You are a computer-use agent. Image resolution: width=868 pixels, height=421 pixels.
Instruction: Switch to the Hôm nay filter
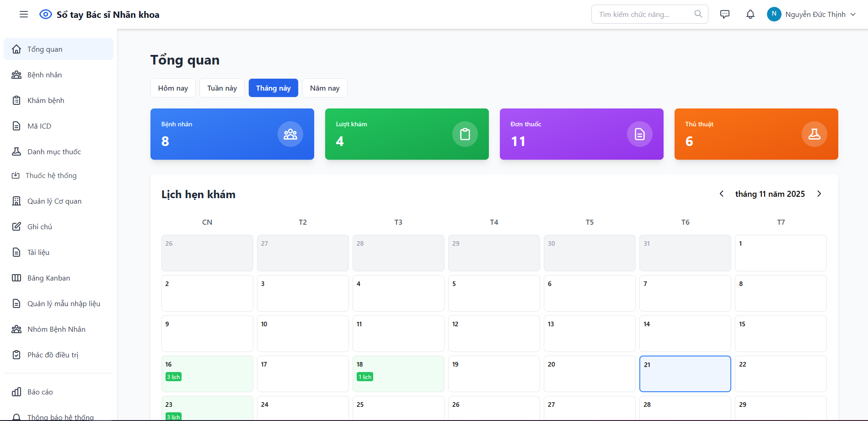click(x=173, y=88)
